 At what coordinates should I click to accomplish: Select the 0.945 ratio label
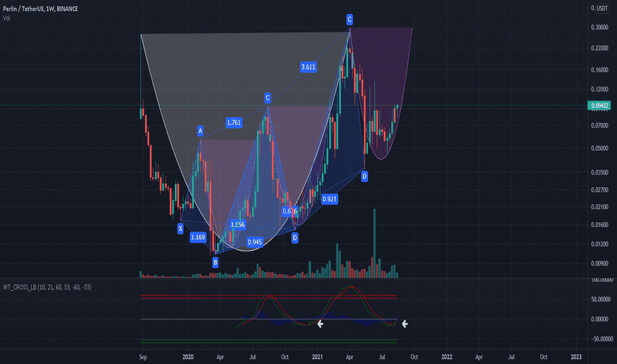pyautogui.click(x=255, y=242)
